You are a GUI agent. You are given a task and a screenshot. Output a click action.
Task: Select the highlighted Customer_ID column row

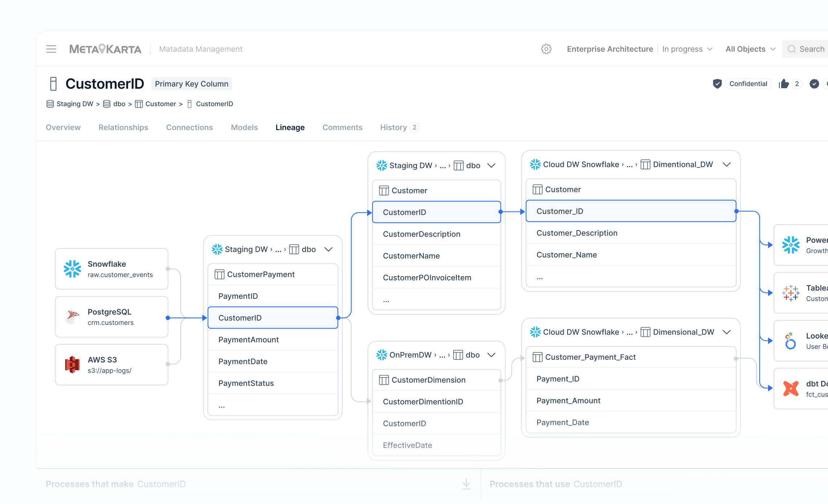631,211
